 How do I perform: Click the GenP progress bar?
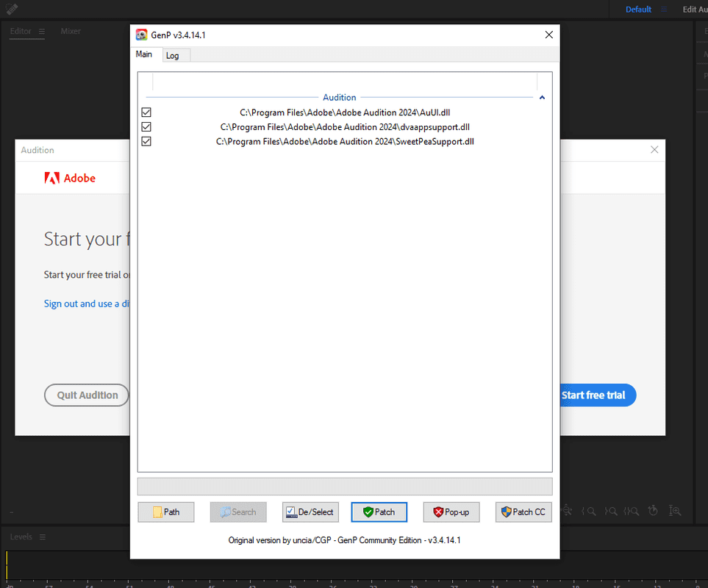point(345,487)
